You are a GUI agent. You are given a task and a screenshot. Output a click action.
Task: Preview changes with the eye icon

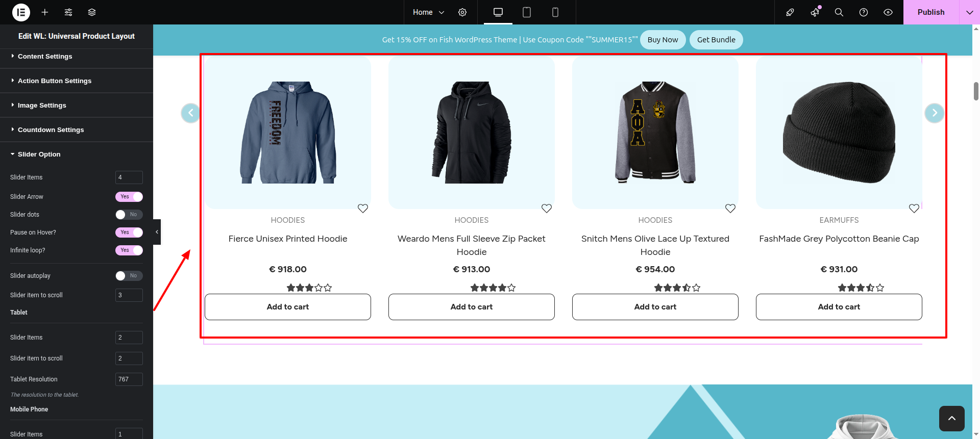[x=888, y=12]
